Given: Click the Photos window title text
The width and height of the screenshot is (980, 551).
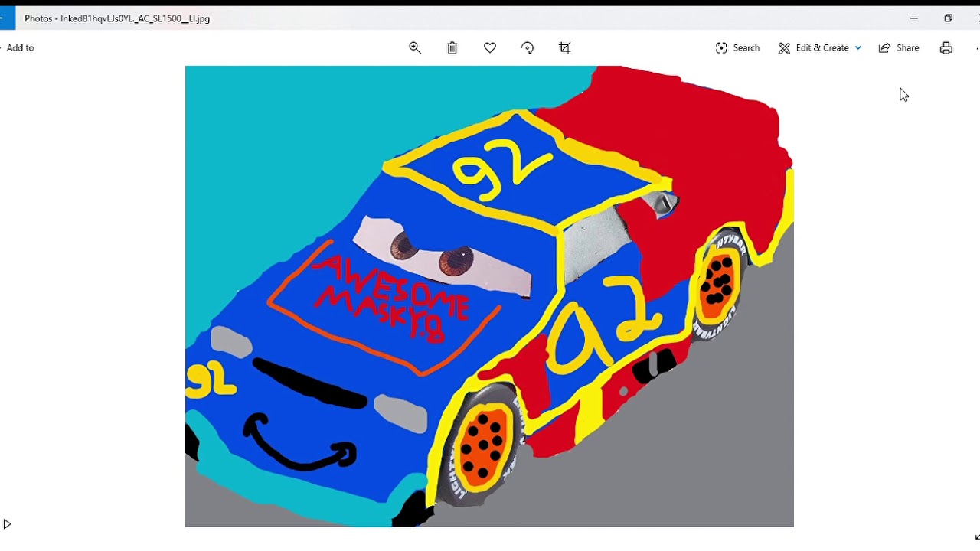Looking at the screenshot, I should (x=117, y=18).
